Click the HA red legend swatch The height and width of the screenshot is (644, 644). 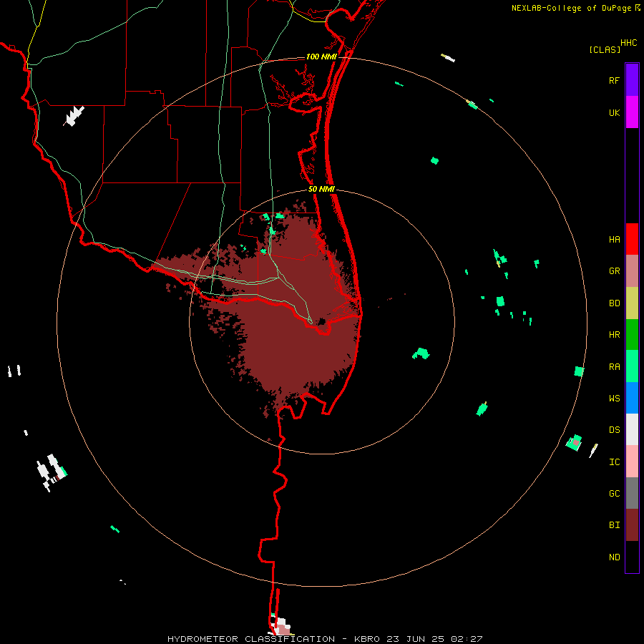point(632,239)
